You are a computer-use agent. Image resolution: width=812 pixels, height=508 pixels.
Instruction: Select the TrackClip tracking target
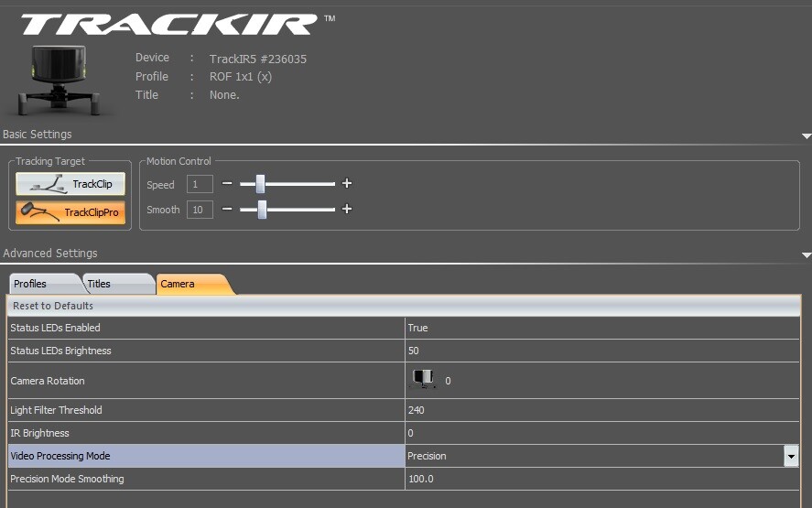[x=70, y=184]
